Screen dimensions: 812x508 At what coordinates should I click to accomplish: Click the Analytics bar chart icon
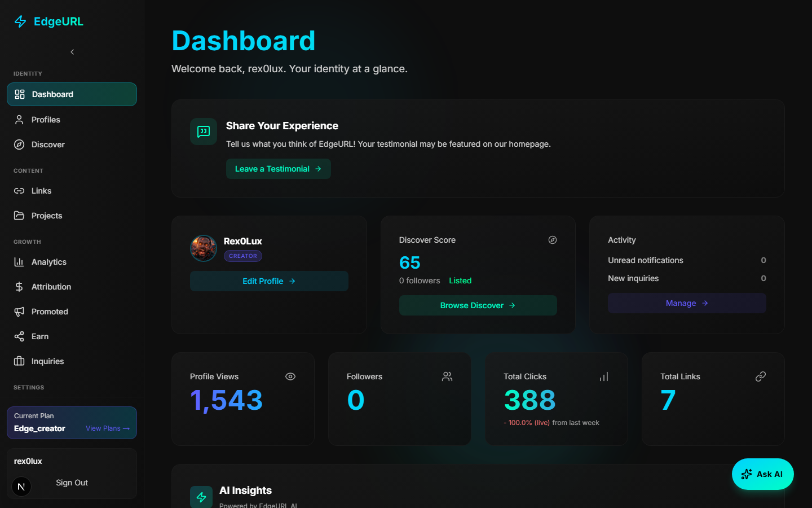(x=19, y=262)
